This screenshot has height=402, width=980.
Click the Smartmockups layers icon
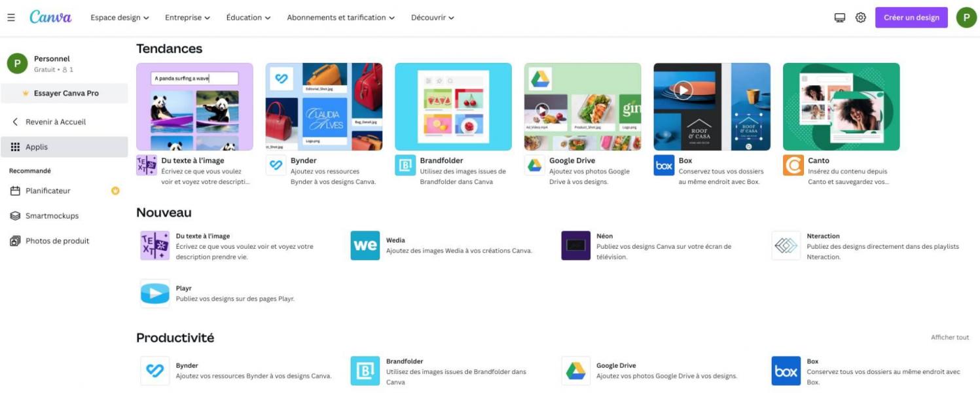[x=15, y=215]
